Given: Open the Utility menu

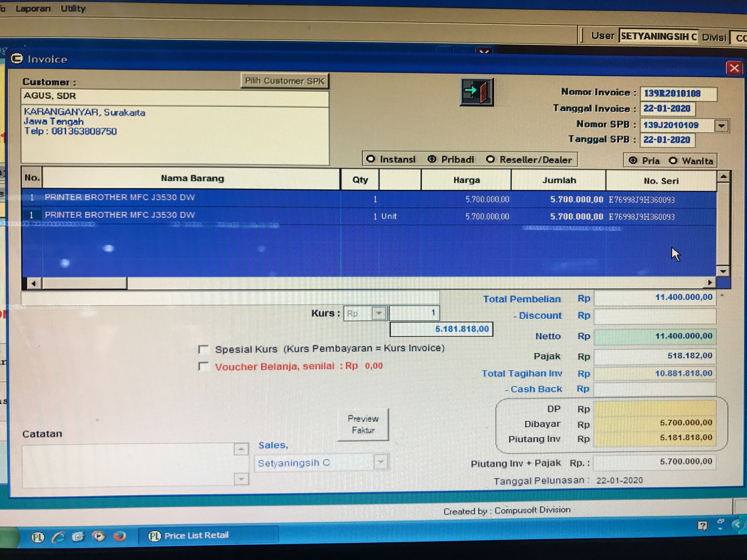Looking at the screenshot, I should [73, 9].
